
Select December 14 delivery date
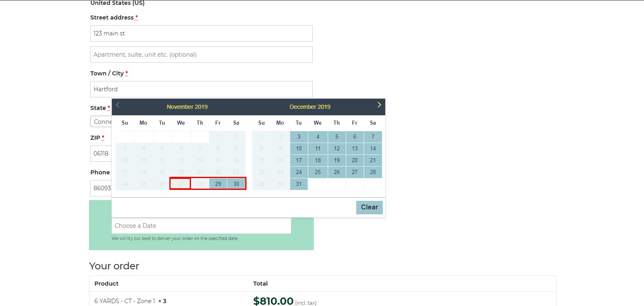tap(373, 149)
